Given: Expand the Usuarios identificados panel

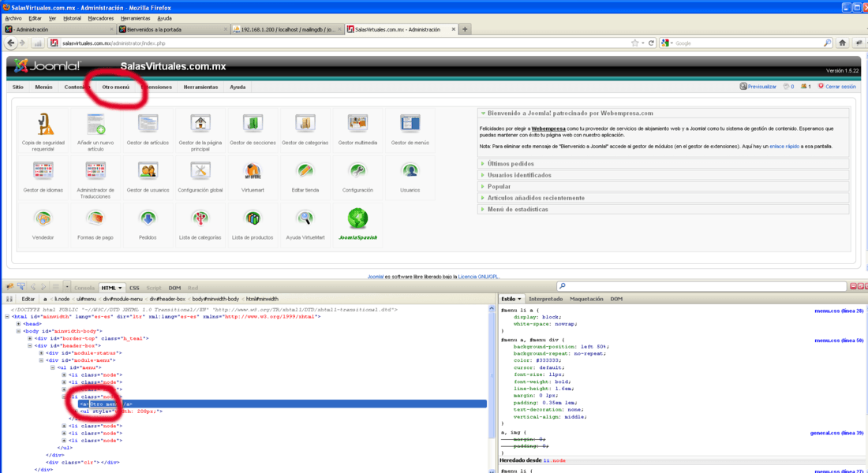Looking at the screenshot, I should [663, 175].
